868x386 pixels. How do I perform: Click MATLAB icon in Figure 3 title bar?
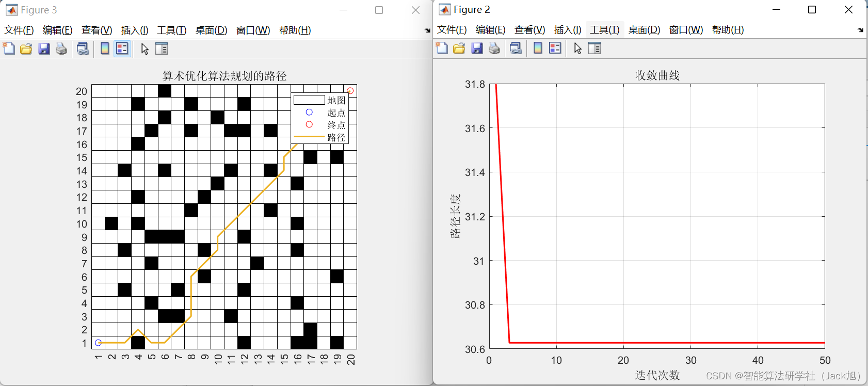11,10
